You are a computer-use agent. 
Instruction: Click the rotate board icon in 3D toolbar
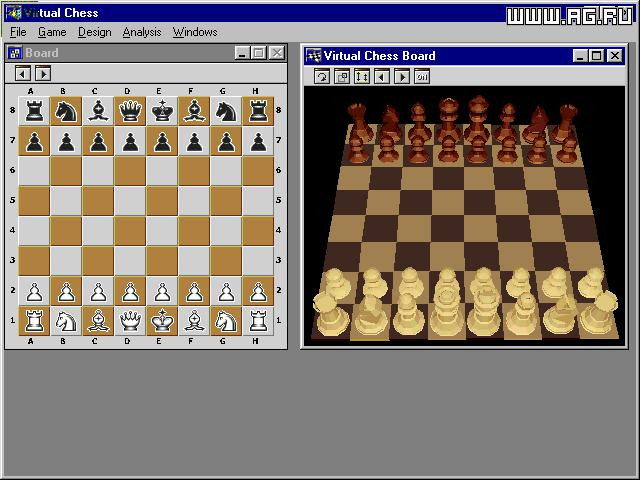pos(322,77)
